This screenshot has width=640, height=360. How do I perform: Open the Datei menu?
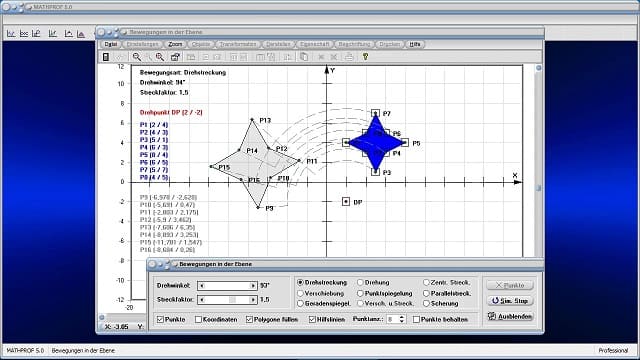110,44
